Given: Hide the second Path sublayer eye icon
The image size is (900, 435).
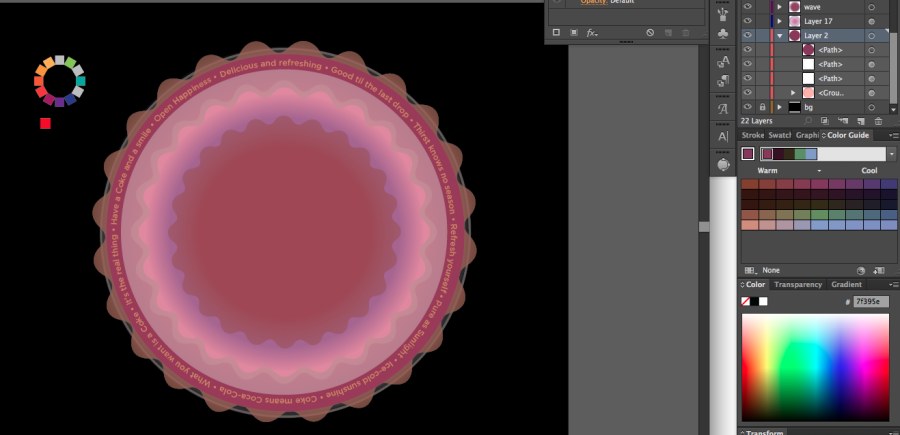Looking at the screenshot, I should pos(747,64).
